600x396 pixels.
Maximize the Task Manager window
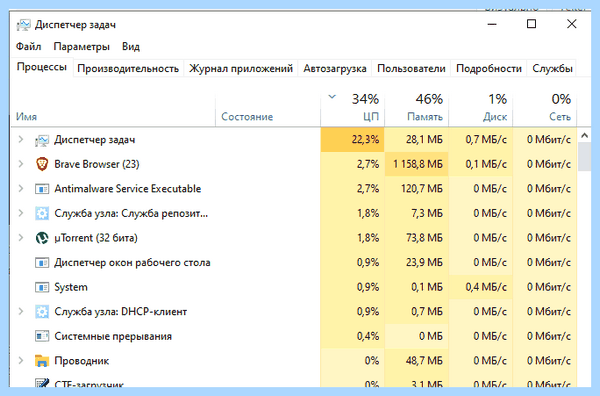(531, 24)
